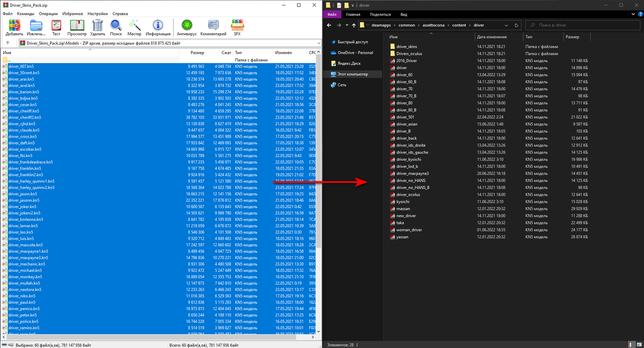The height and width of the screenshot is (348, 644).
Task: Open recent locations dropdown in Explorer
Action: tap(347, 25)
